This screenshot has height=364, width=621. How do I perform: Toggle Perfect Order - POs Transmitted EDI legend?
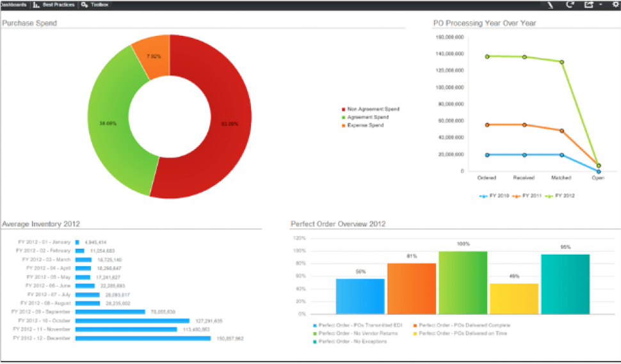click(358, 325)
